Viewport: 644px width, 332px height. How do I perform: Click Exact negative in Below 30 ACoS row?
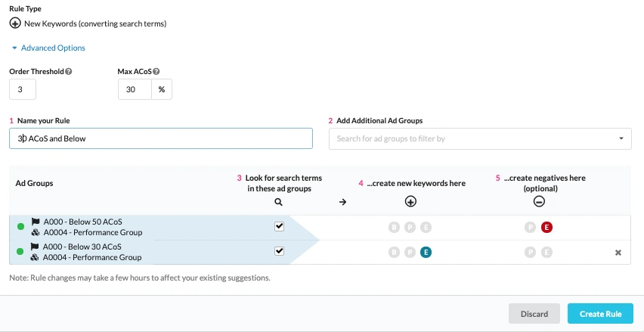[x=546, y=252]
